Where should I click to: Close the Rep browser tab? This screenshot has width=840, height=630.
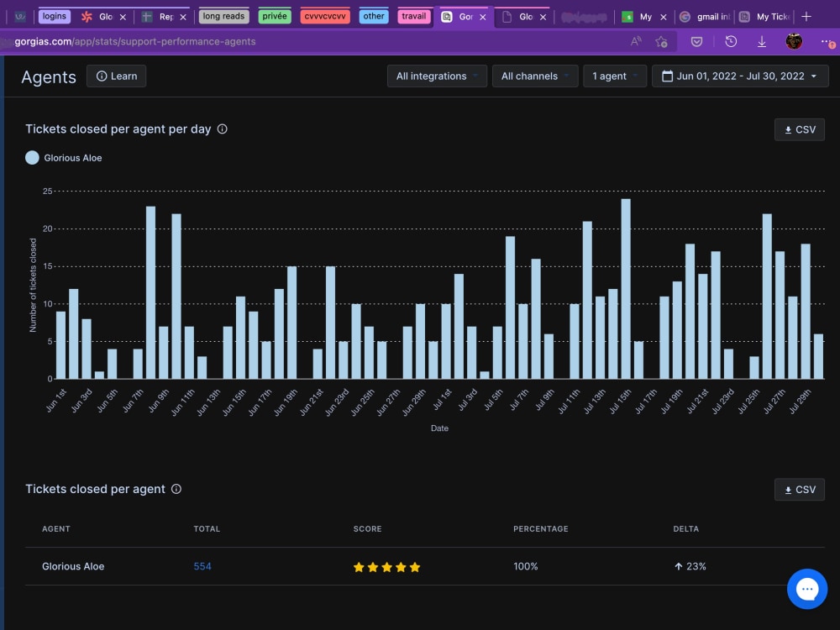[x=183, y=17]
